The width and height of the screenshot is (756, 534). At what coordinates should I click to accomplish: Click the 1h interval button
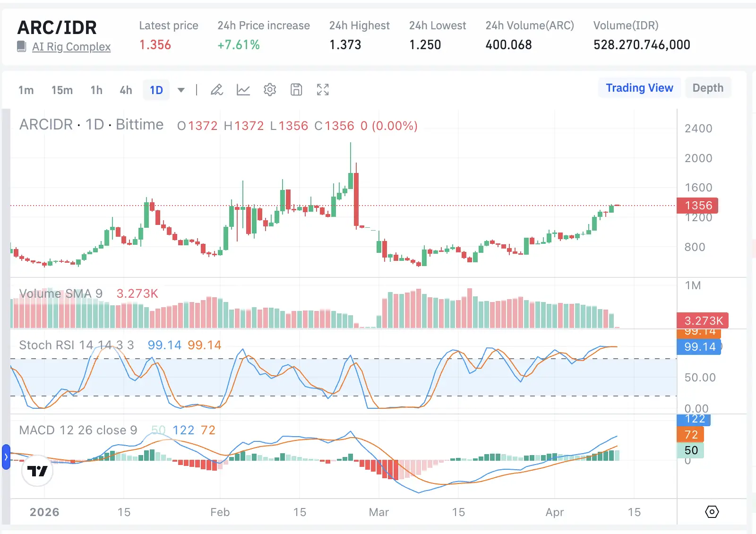(x=96, y=90)
